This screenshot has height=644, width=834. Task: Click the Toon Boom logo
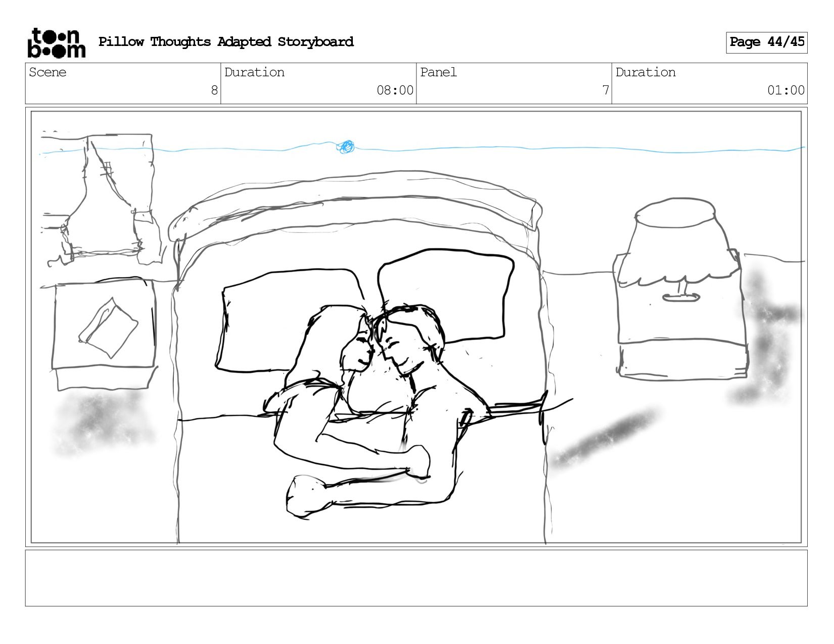pyautogui.click(x=56, y=43)
